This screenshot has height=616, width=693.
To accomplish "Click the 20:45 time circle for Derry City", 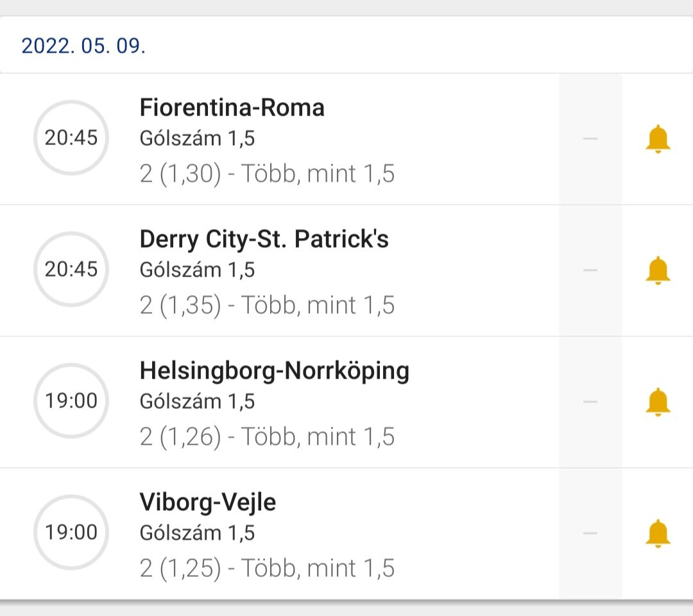I will coord(71,269).
